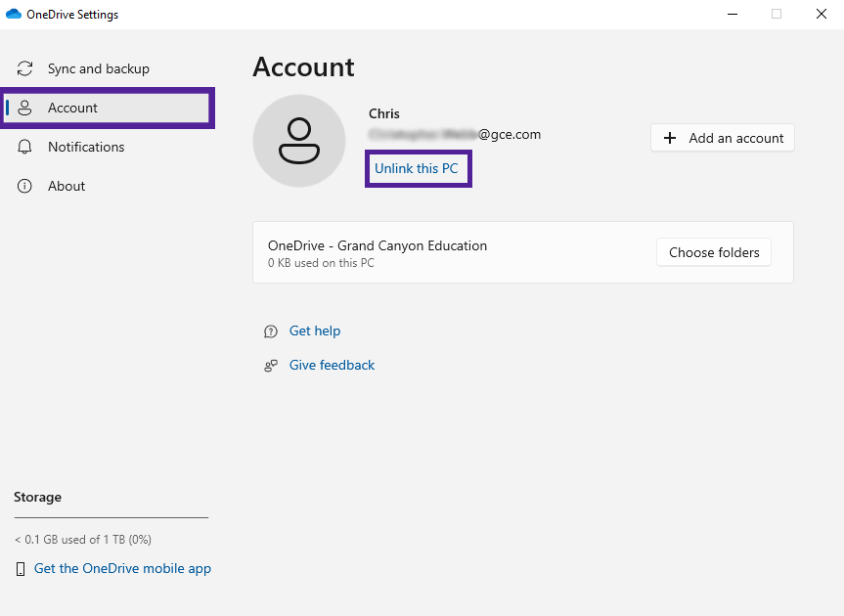844x616 pixels.
Task: Click the Storage heading
Action: 38,497
